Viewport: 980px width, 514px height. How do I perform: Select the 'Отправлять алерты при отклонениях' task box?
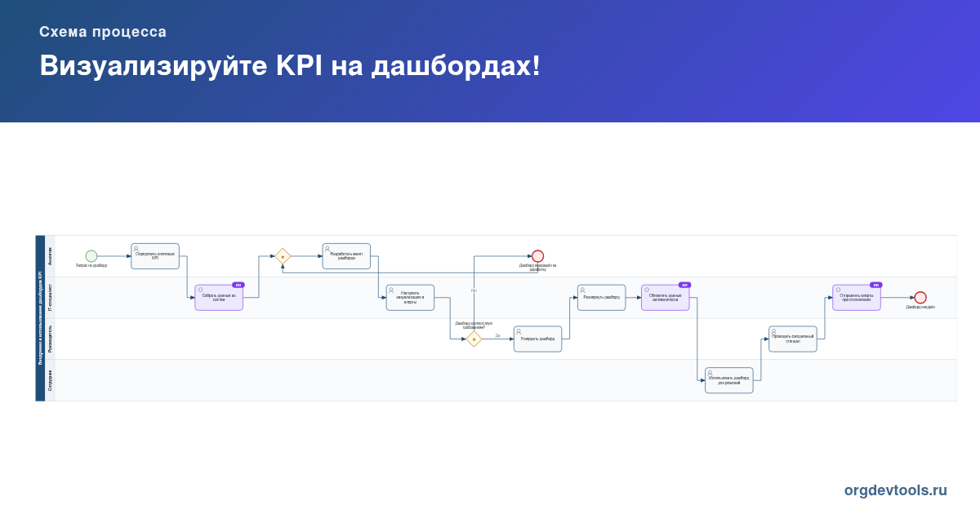pyautogui.click(x=857, y=298)
